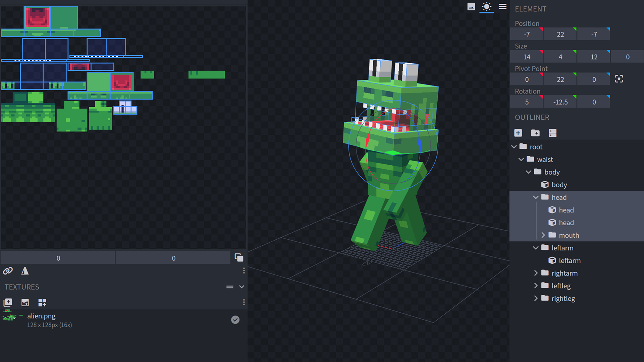644x362 pixels.
Task: Click the Pivot Point Z field
Action: point(594,79)
